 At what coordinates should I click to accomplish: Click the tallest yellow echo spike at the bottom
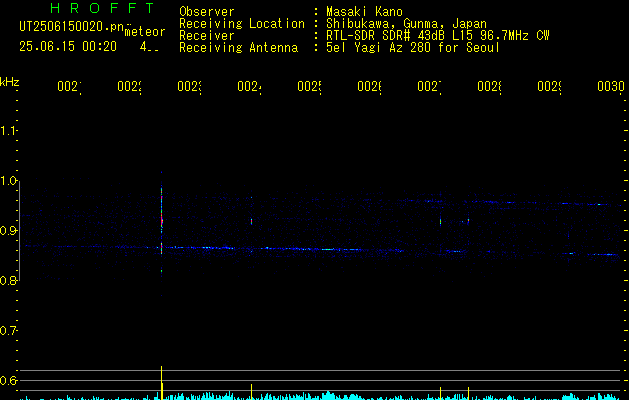coord(162,383)
